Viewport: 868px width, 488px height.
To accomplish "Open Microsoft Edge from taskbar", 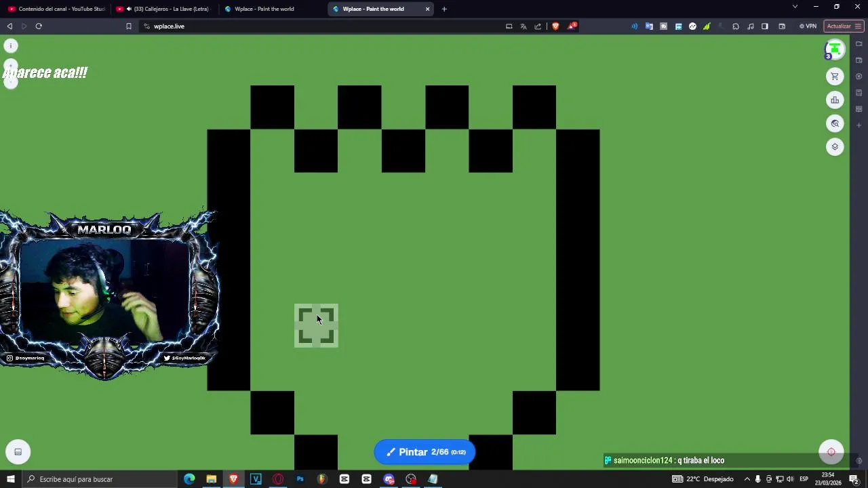I will coord(189,479).
